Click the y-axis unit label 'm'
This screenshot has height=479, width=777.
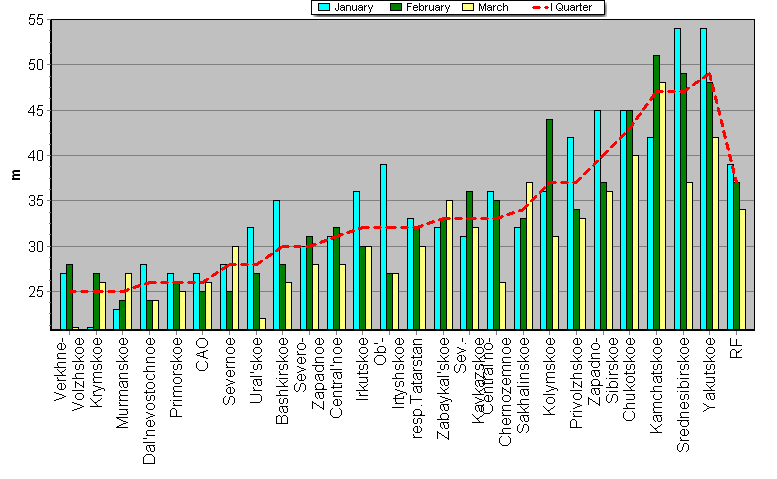[16, 175]
